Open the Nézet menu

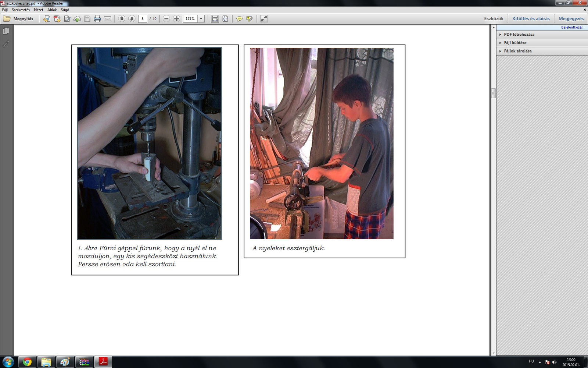point(39,10)
